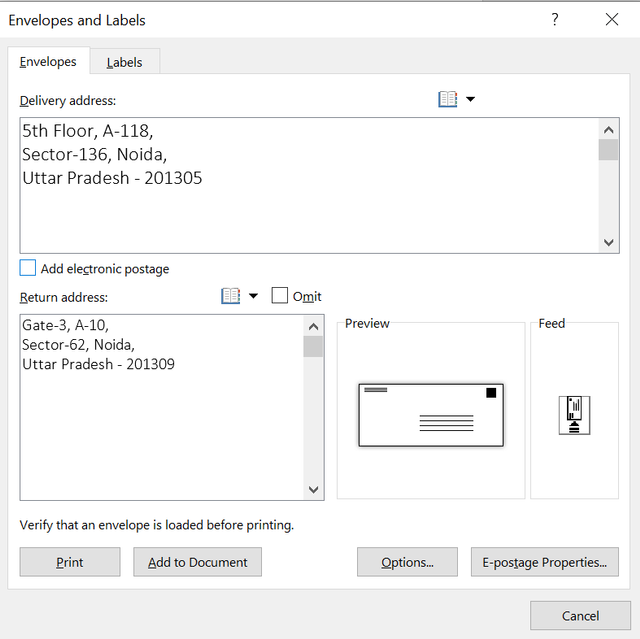Toggle the Omit return address checkbox
640x639 pixels.
pos(280,296)
